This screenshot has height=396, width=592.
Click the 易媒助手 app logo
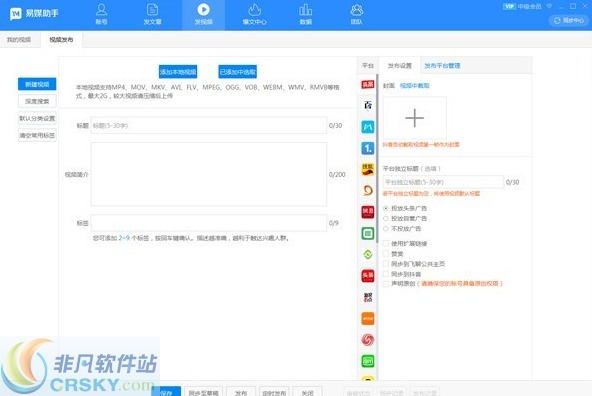click(x=34, y=14)
